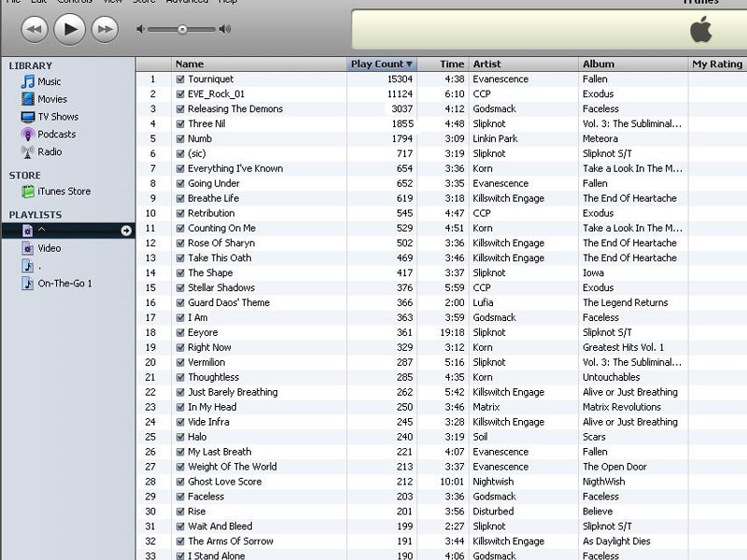Skip back with the rewind button
The width and height of the screenshot is (747, 560).
click(x=35, y=30)
